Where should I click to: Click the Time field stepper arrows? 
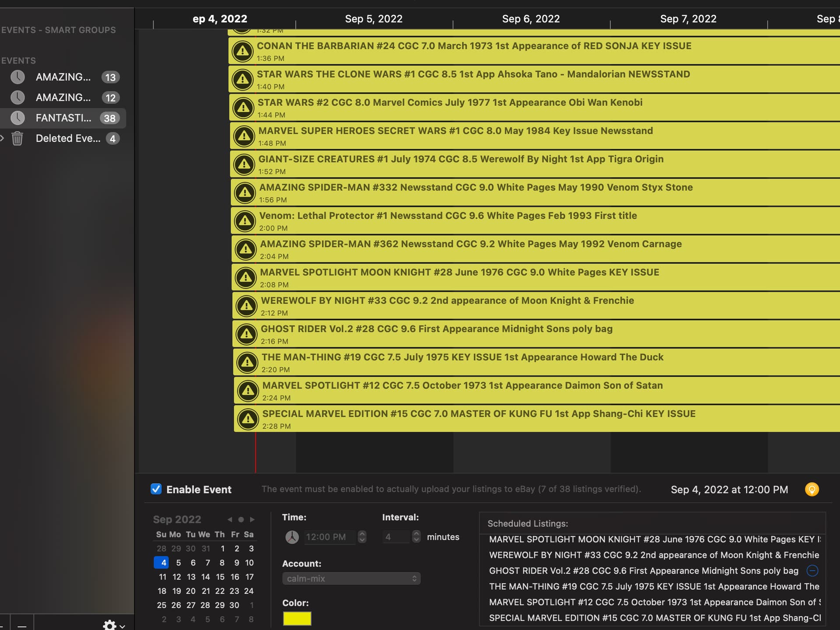pos(362,537)
